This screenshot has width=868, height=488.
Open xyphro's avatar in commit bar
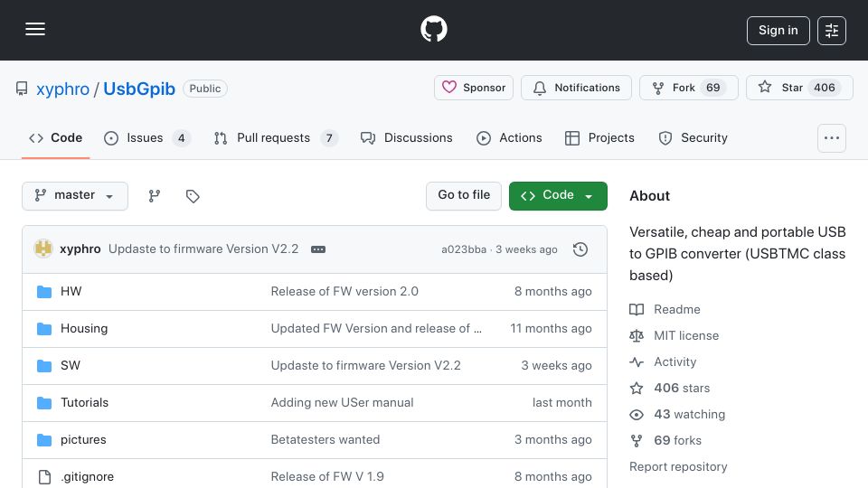43,249
